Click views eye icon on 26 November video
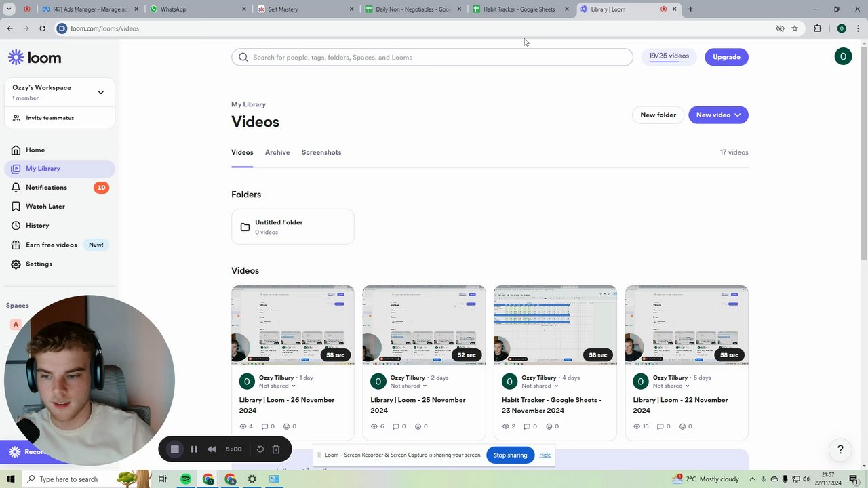The width and height of the screenshot is (868, 488). click(243, 426)
